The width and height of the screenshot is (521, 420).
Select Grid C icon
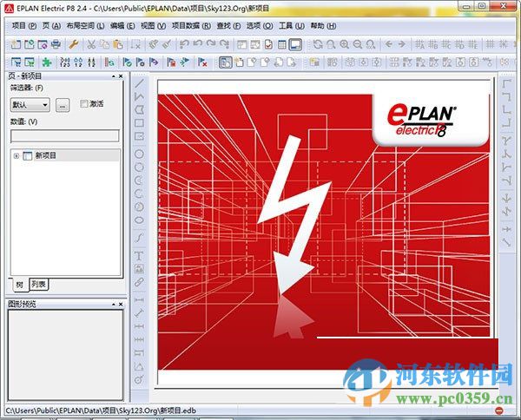pos(446,44)
